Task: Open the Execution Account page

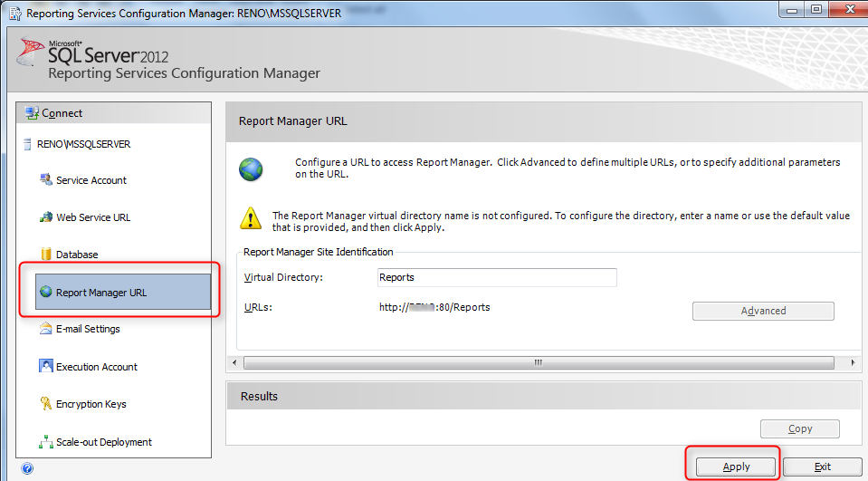Action: point(97,367)
